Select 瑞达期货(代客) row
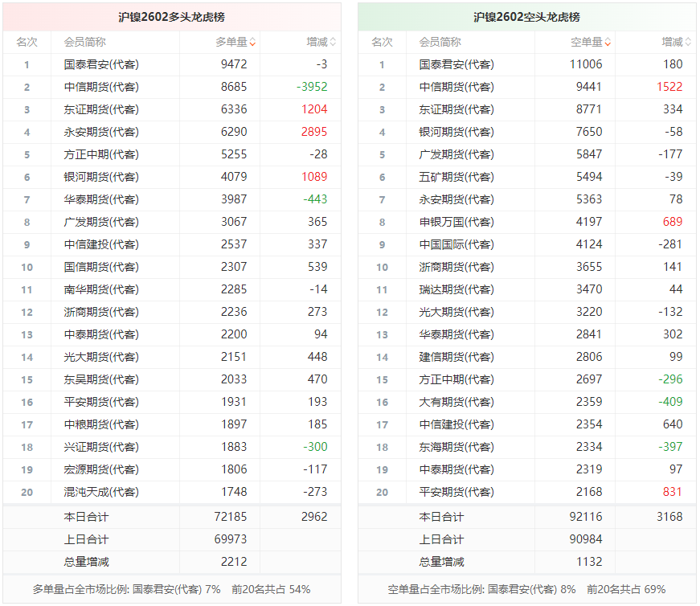The image size is (700, 606). tap(526, 289)
